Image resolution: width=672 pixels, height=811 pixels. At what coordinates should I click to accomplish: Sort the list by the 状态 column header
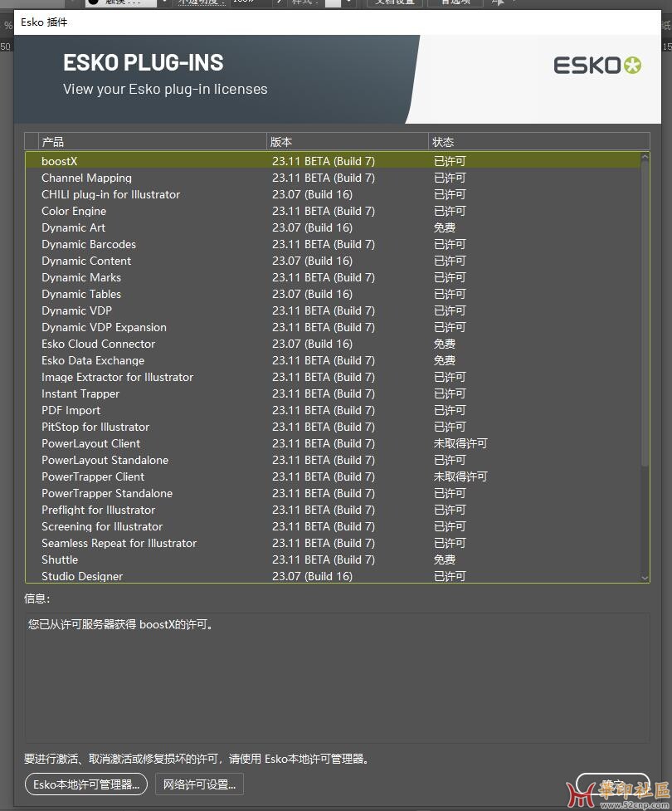coord(538,142)
